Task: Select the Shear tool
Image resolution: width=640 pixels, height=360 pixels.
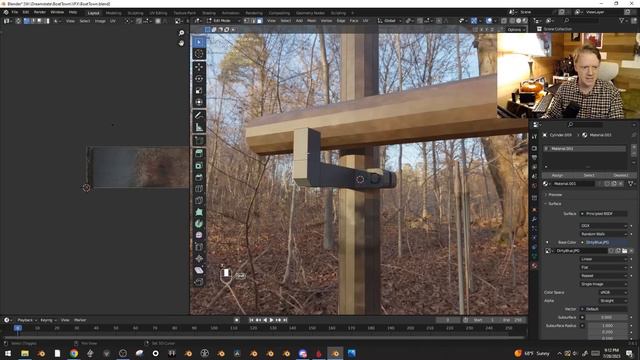Action: click(x=199, y=270)
